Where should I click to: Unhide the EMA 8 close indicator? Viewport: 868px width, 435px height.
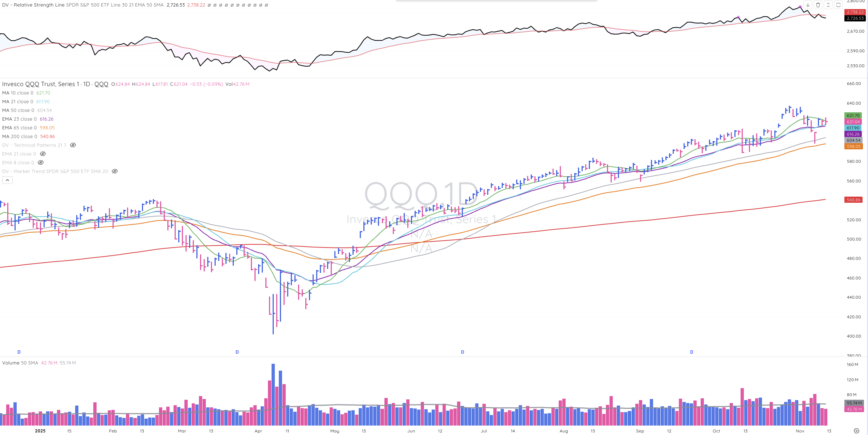click(41, 162)
